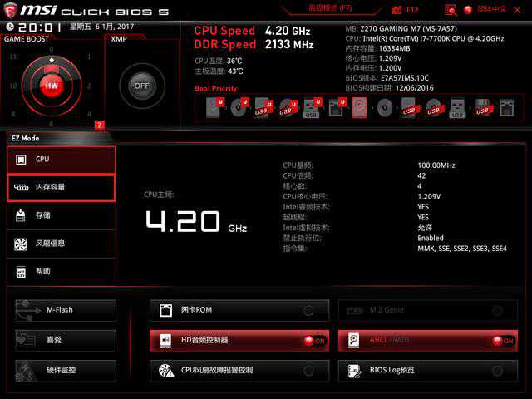Select the CPU tab in EZ Mode
This screenshot has width=532, height=399.
61,159
